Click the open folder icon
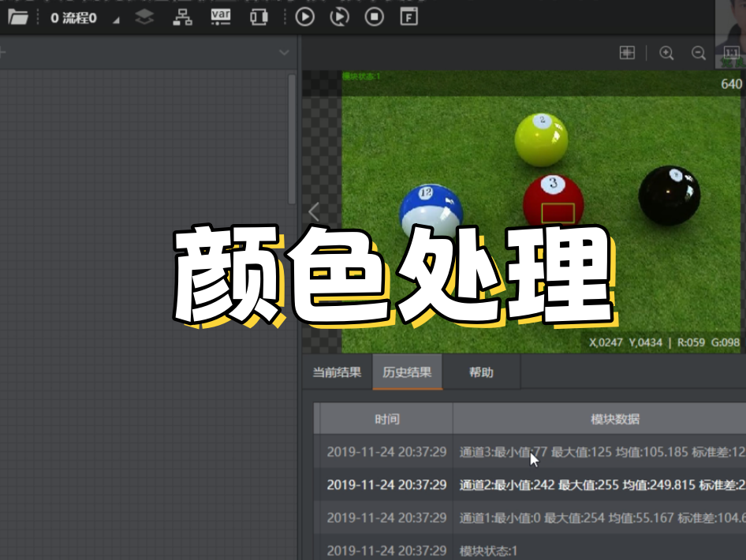Screen dimensions: 746x560 pos(18,17)
